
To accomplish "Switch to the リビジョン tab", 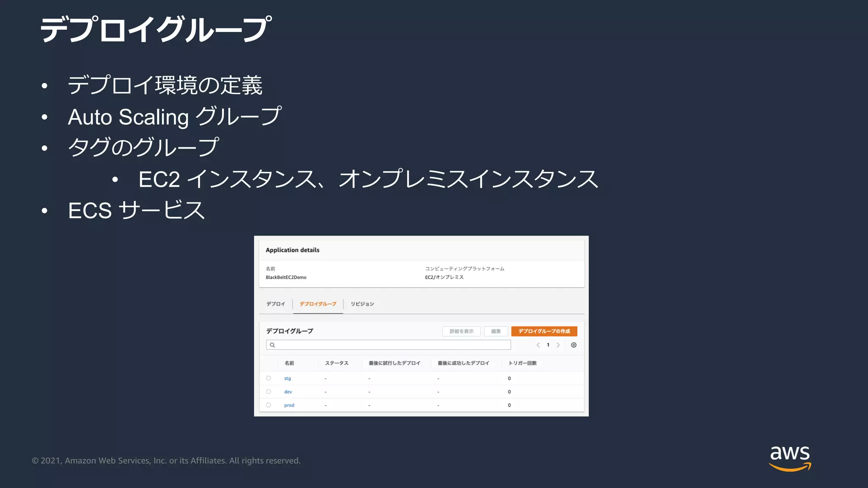I will pos(362,304).
